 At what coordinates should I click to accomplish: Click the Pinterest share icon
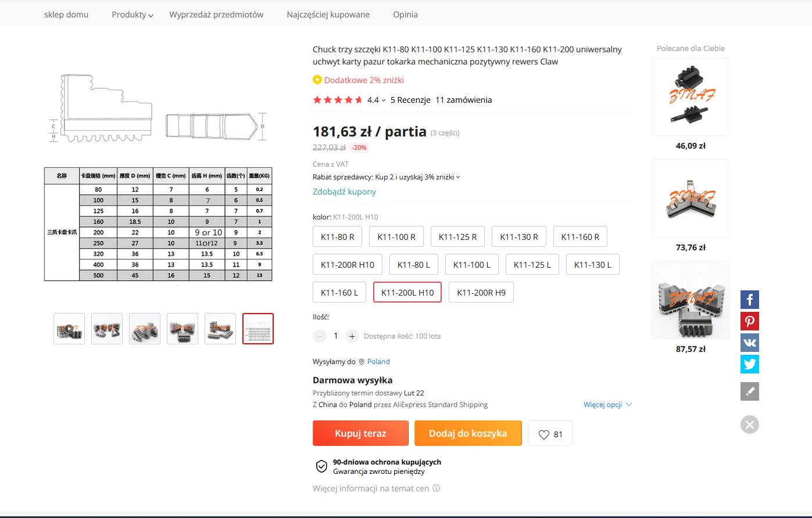[749, 321]
